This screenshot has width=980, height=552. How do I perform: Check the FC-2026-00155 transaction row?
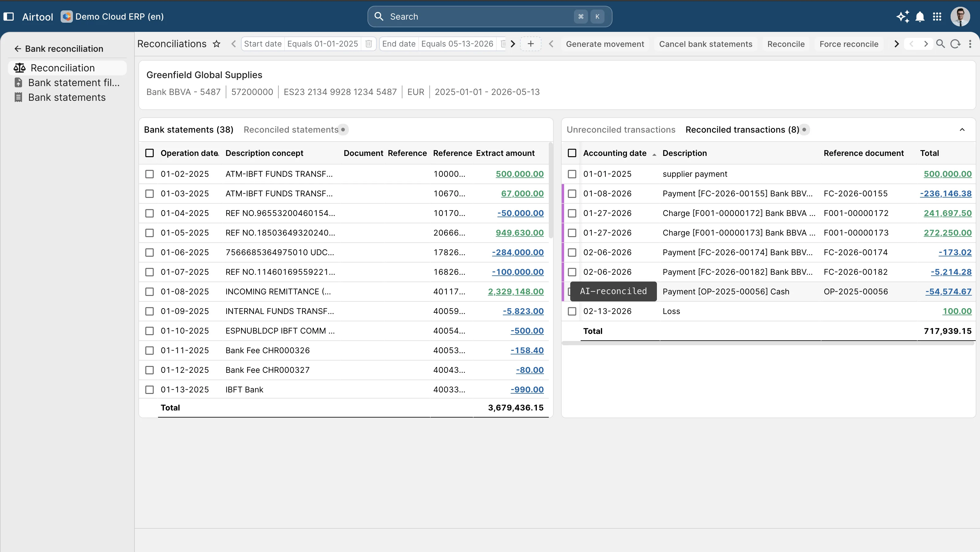pyautogui.click(x=572, y=194)
